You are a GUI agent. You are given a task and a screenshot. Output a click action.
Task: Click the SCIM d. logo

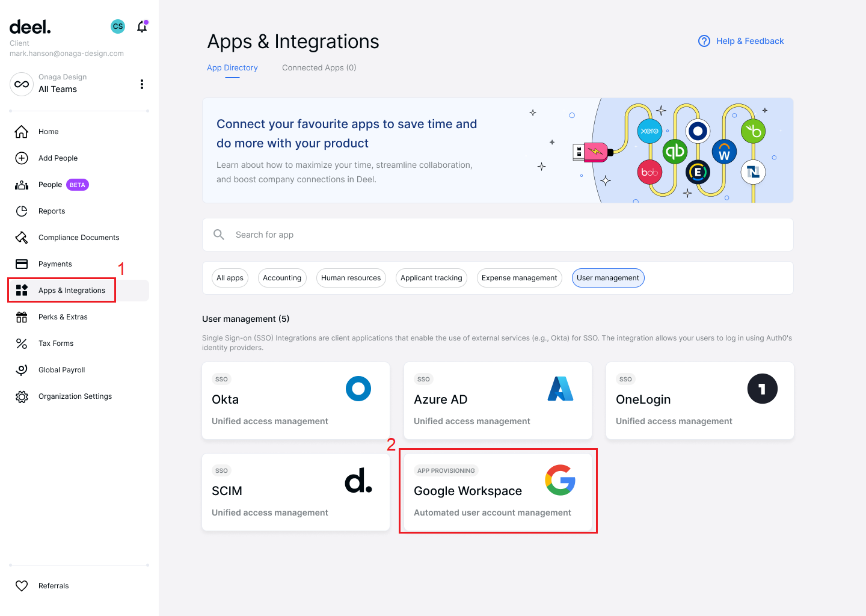click(x=358, y=480)
